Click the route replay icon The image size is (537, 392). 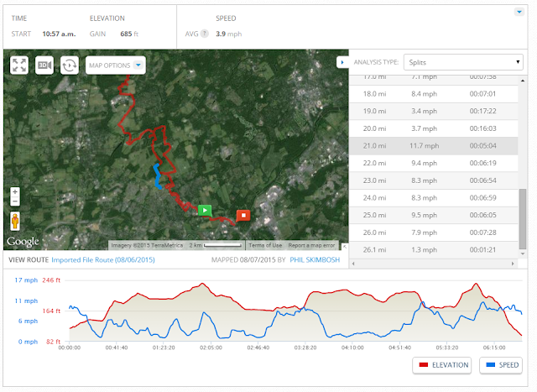coord(70,65)
